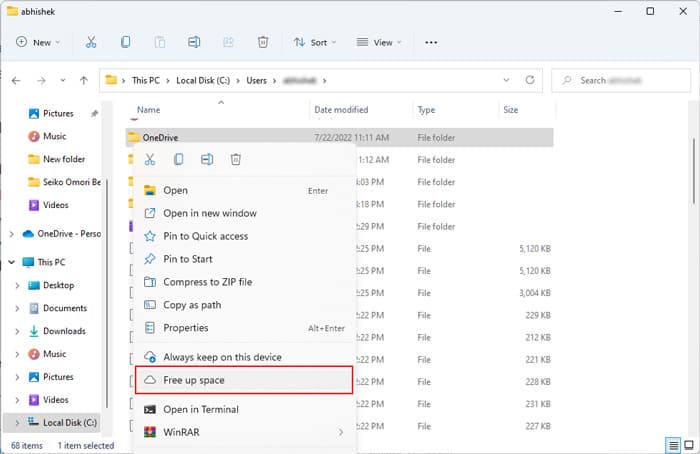Switch to details view icon in status bar

tap(673, 445)
